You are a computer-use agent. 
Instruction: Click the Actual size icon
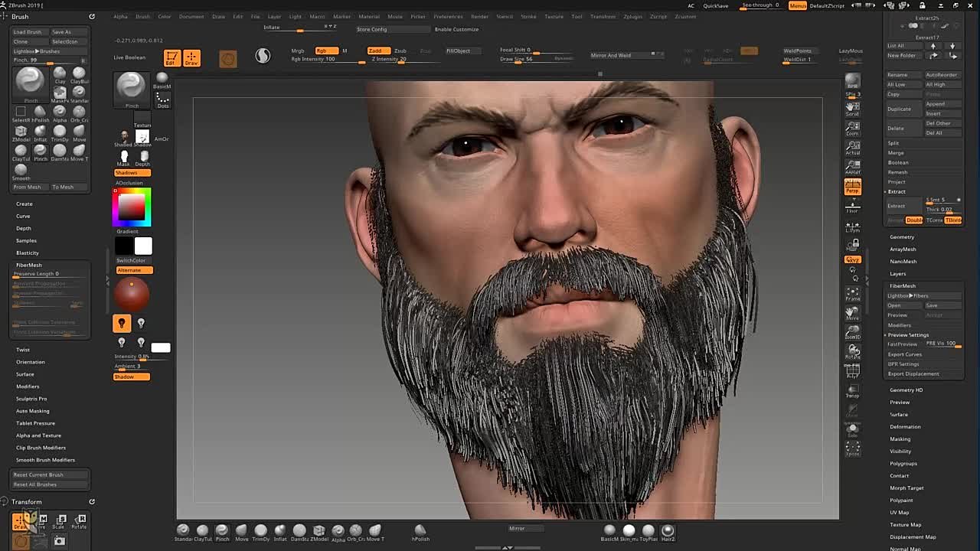pyautogui.click(x=852, y=148)
